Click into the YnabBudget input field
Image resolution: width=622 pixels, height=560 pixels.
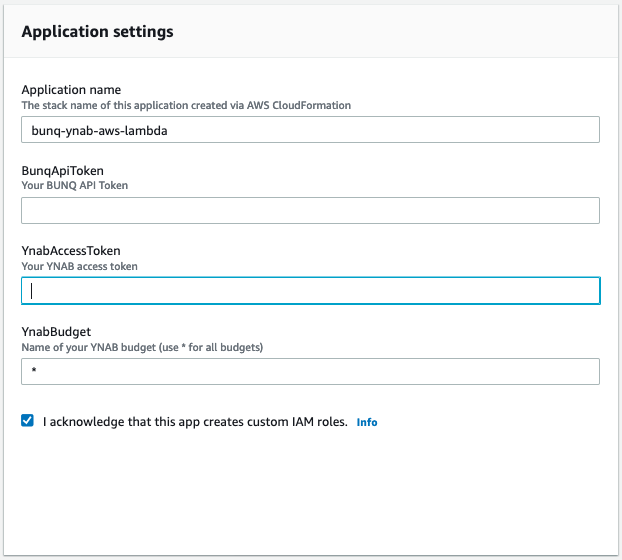tap(310, 372)
